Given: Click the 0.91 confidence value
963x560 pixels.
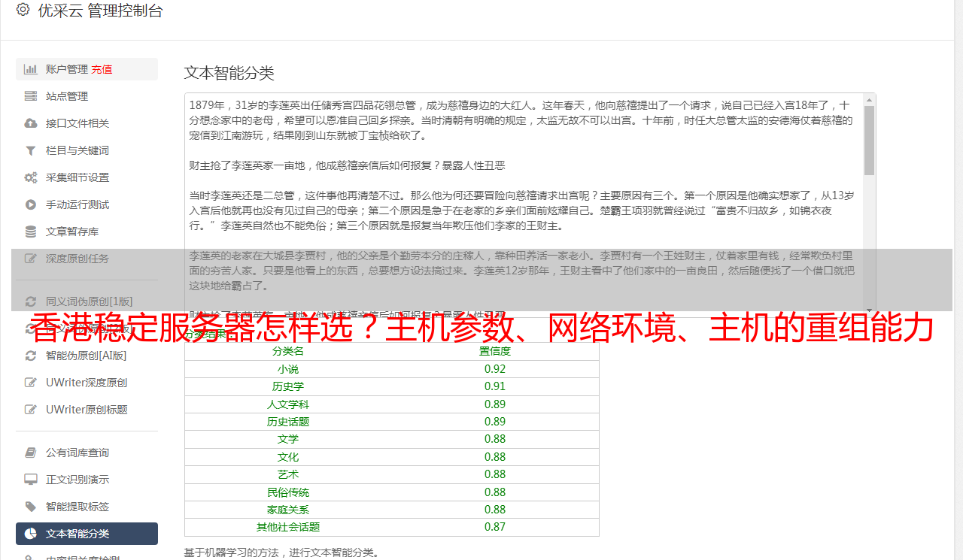Looking at the screenshot, I should click(x=495, y=386).
